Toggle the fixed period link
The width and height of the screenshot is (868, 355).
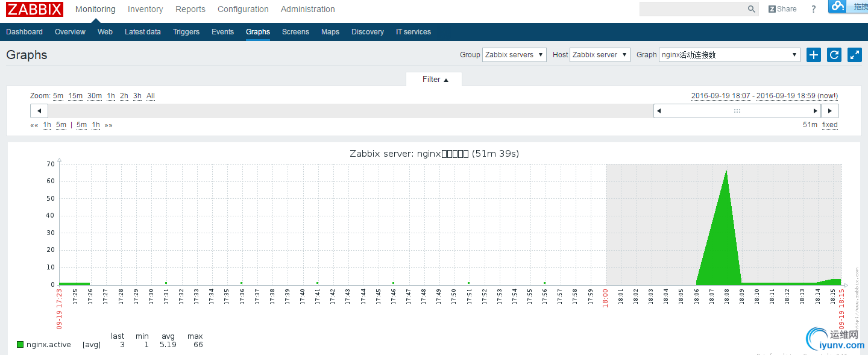point(830,125)
